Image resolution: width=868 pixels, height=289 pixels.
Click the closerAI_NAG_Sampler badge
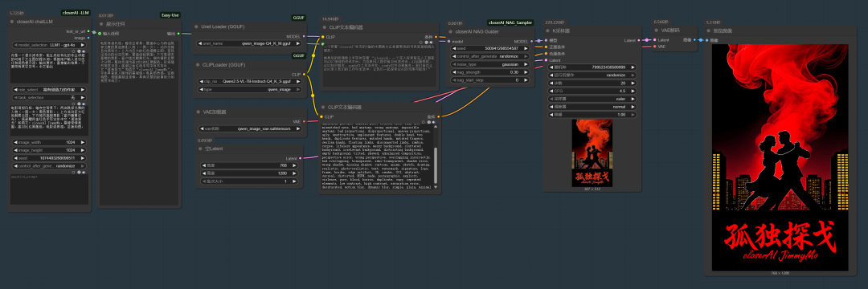(x=510, y=22)
